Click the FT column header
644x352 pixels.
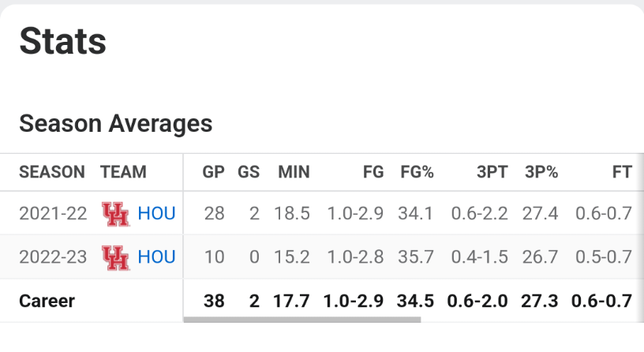[x=622, y=172]
